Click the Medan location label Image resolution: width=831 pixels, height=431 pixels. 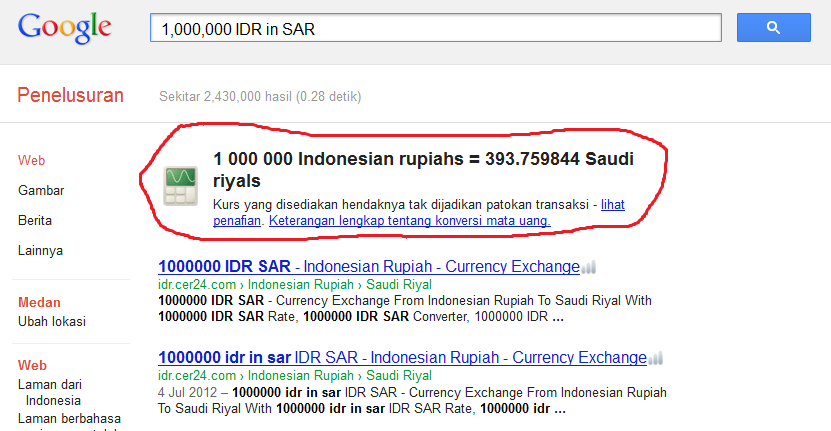pos(39,302)
